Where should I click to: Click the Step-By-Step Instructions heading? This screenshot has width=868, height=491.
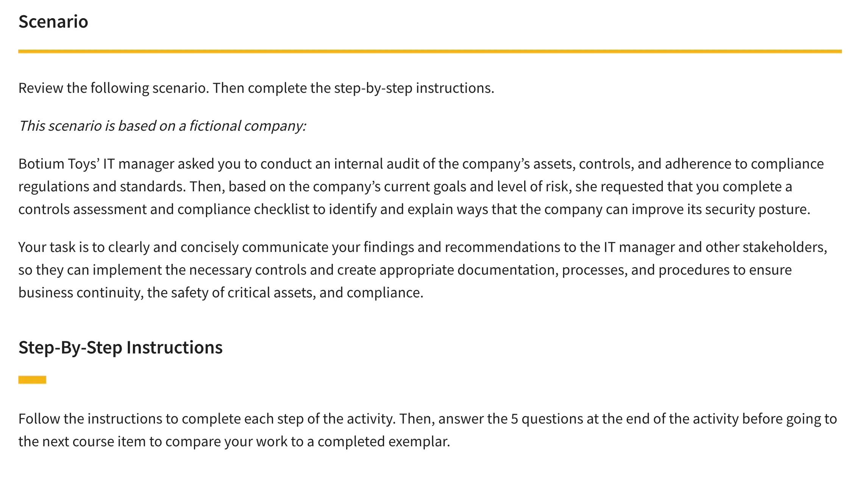[x=120, y=347]
